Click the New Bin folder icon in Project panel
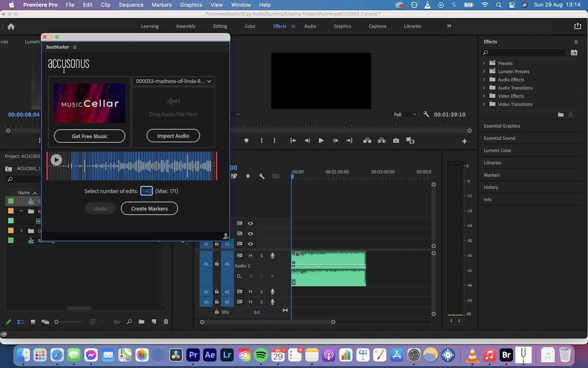The width and height of the screenshot is (588, 368). coord(142,322)
